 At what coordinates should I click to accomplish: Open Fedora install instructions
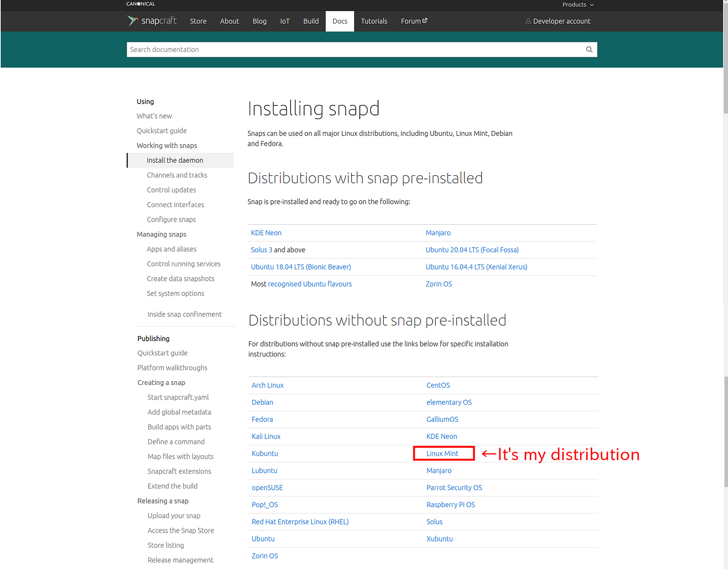coord(262,420)
